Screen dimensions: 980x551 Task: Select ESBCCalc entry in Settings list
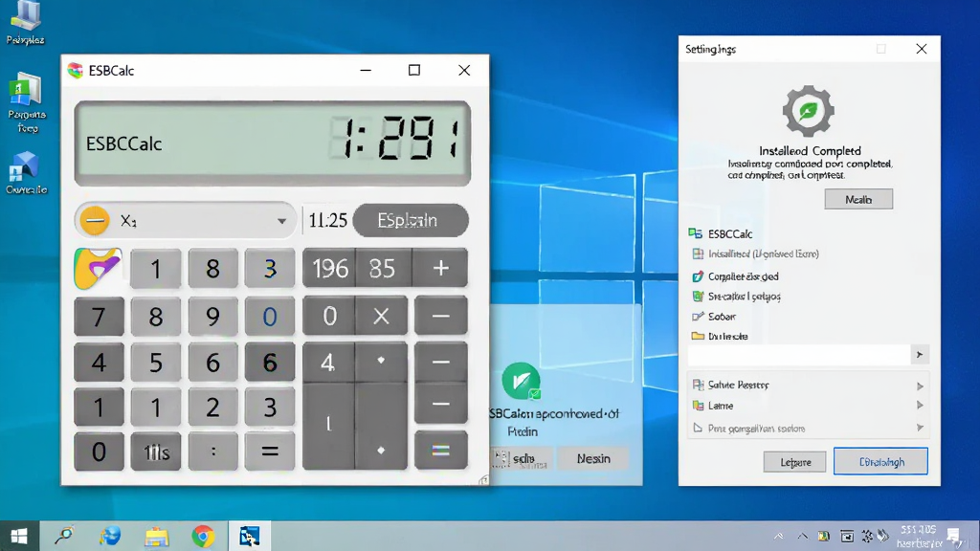(730, 233)
